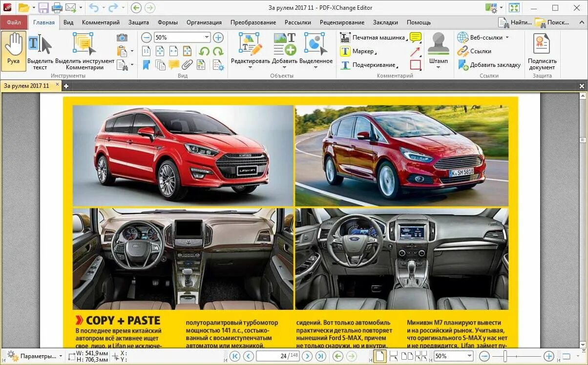Open Добавить objects tool
Screen dimensions: 588x365
[x=284, y=51]
